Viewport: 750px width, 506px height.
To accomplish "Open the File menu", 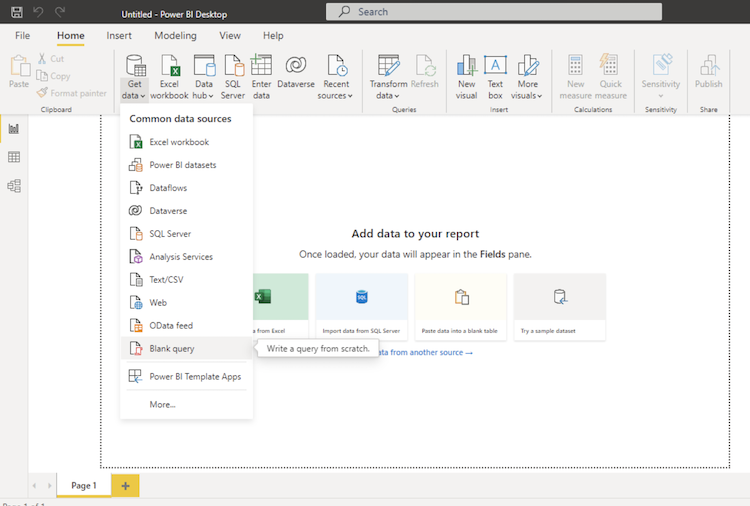I will pos(22,35).
